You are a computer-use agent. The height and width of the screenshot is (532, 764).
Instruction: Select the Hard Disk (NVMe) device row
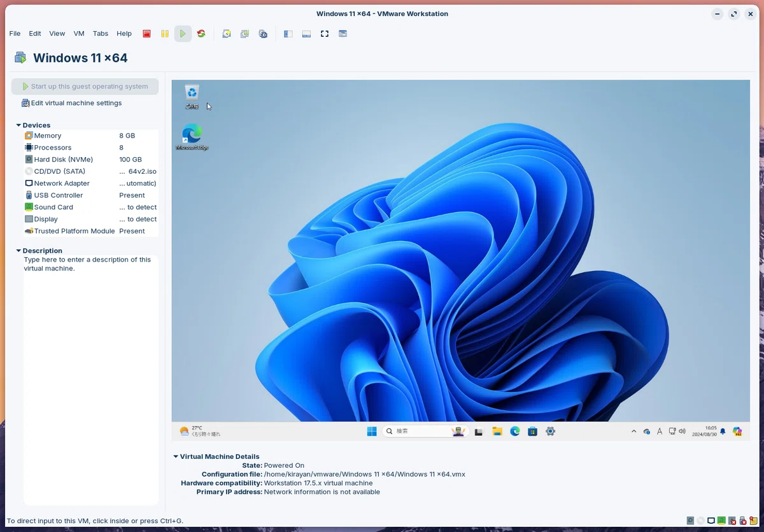click(90, 160)
